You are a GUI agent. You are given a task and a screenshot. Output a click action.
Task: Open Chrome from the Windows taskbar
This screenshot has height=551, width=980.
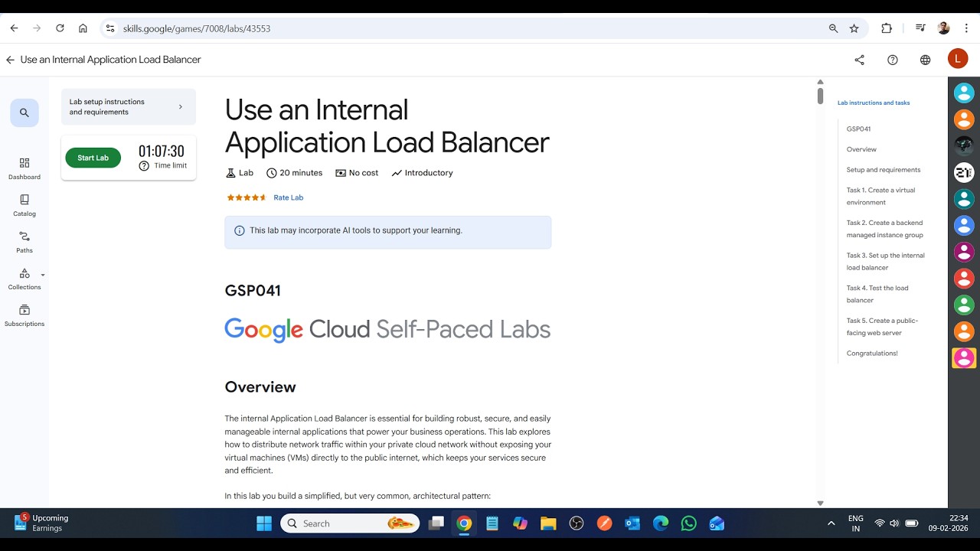pos(464,523)
